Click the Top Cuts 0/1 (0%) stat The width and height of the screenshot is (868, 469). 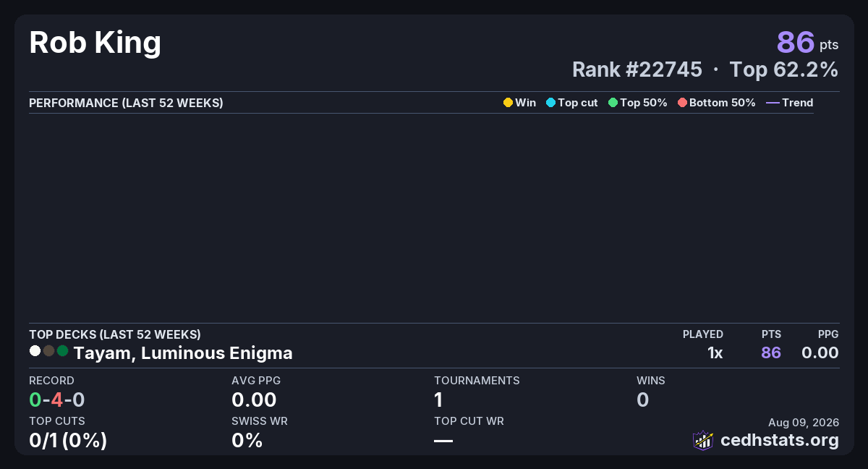point(68,440)
